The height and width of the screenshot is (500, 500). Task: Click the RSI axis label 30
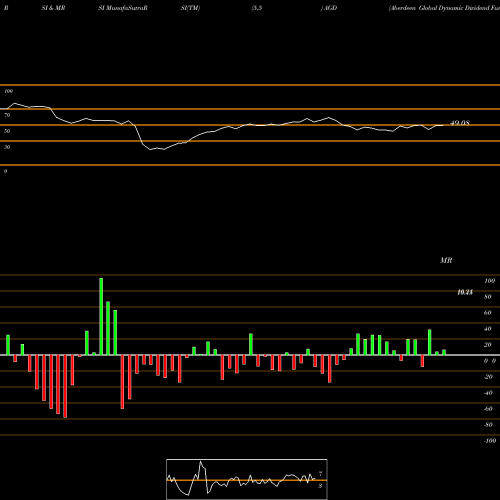point(7,147)
